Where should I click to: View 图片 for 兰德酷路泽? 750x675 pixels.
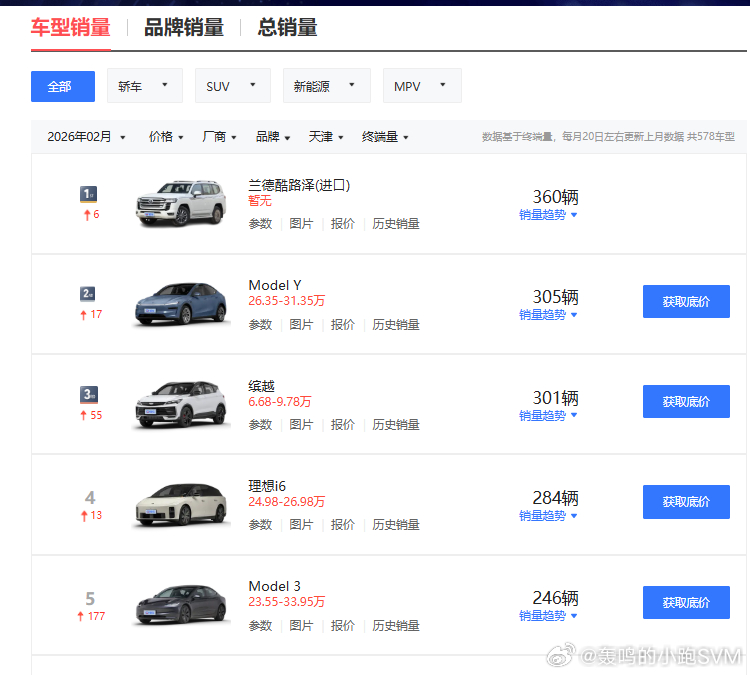[x=301, y=224]
